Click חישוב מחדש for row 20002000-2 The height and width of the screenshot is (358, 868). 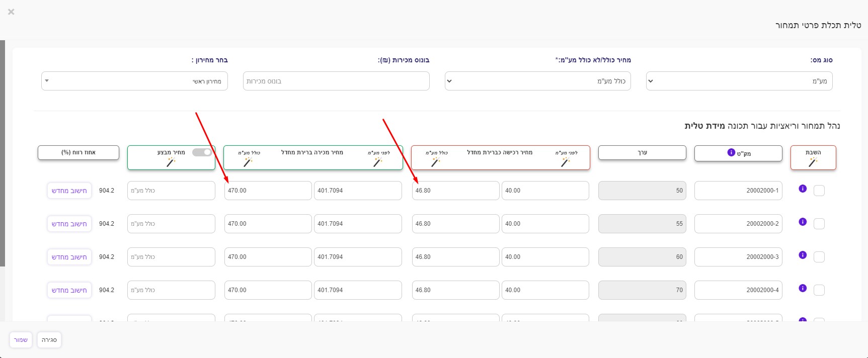pos(69,224)
